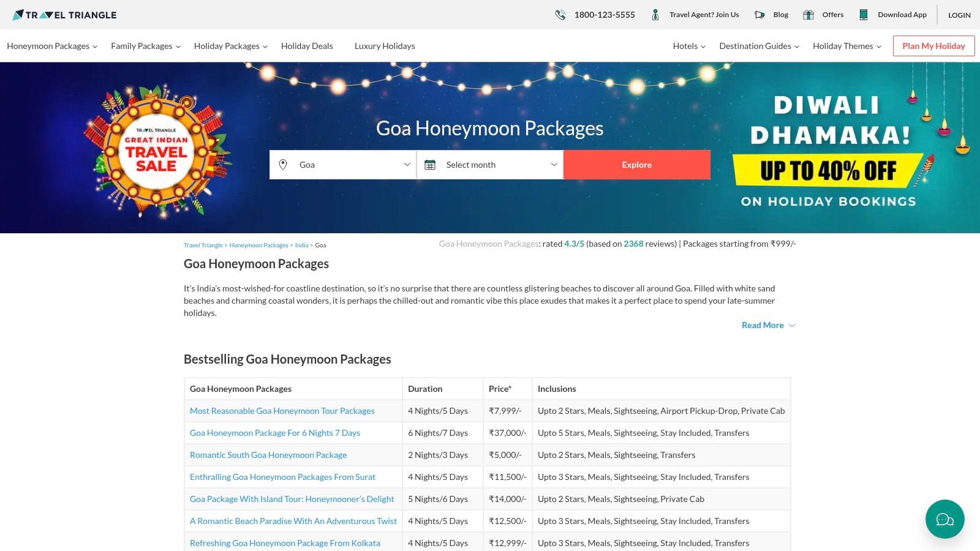Click the 2368 reviews count
This screenshot has height=551, width=980.
click(x=633, y=244)
